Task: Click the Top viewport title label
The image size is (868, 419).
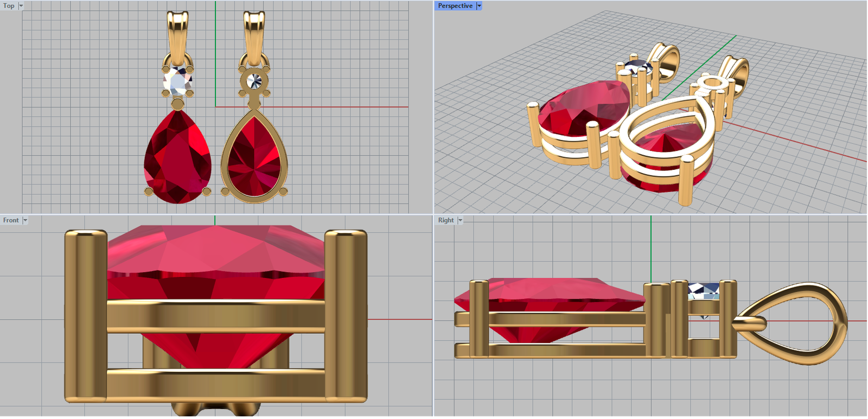Action: tap(9, 6)
